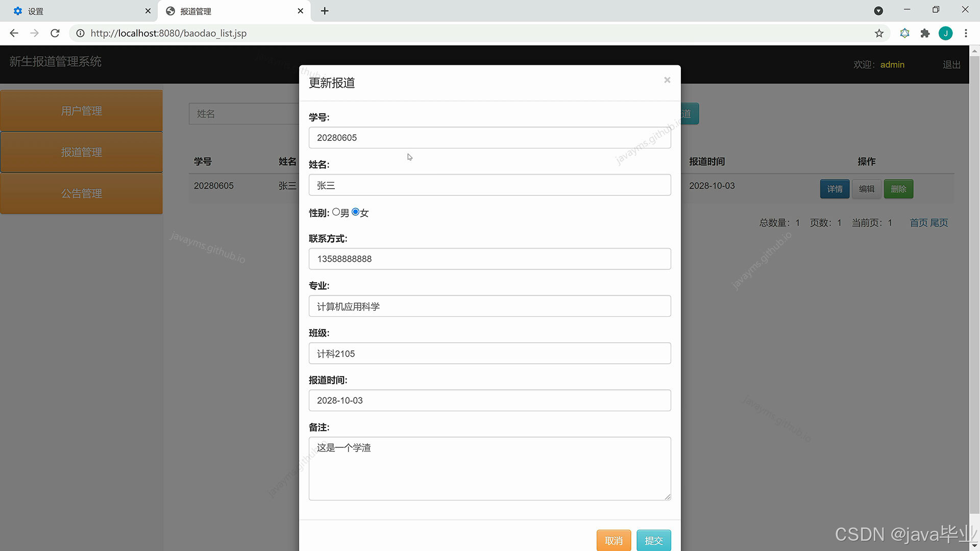Open 公告管理 in sidebar
The image size is (980, 551).
(x=81, y=193)
